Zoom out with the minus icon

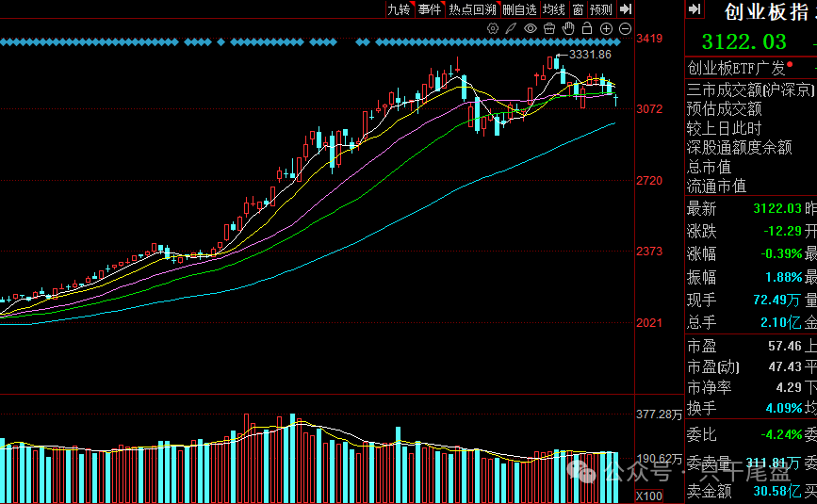click(x=626, y=29)
